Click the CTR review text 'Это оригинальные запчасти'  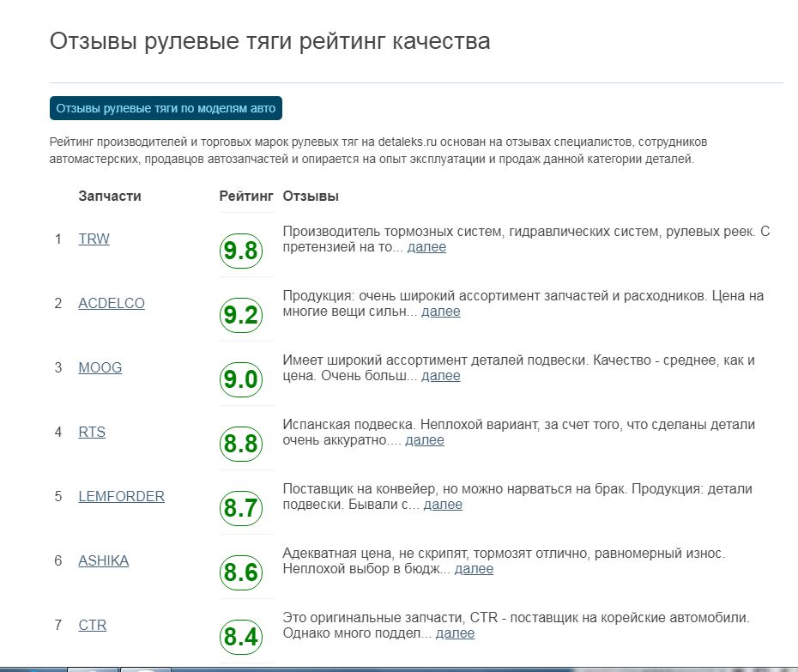[x=373, y=618]
